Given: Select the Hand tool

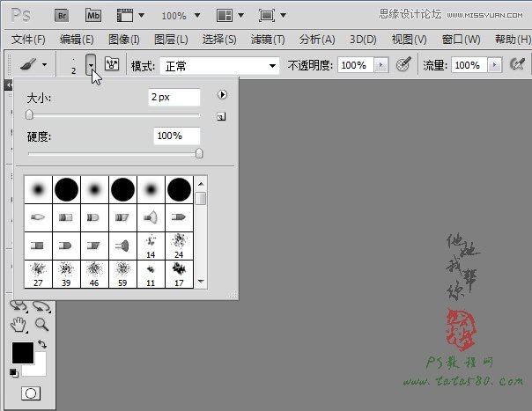Looking at the screenshot, I should click(x=18, y=325).
